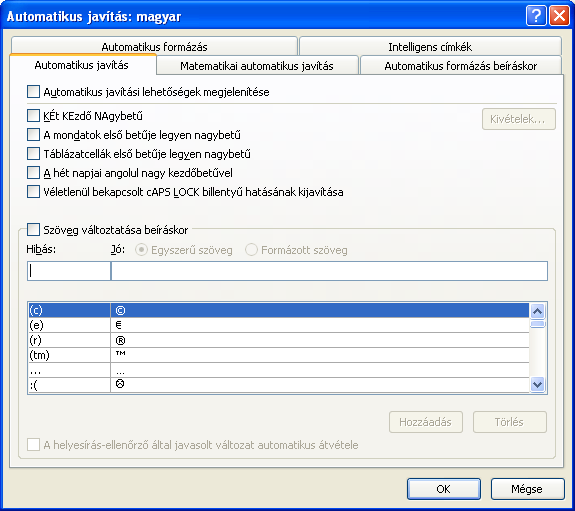Switch to the Automatikus formázás tab
This screenshot has height=511, width=575.
[x=154, y=47]
